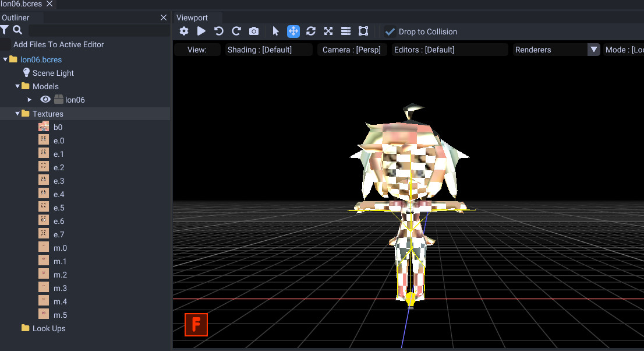Collapse the Textures folder
Screen dimensions: 644x351
click(17, 113)
